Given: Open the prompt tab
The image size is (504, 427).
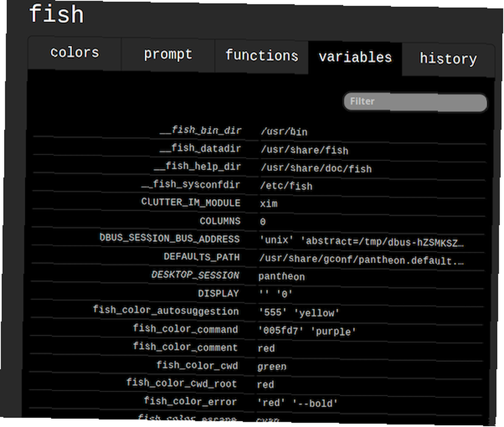Looking at the screenshot, I should (x=168, y=54).
